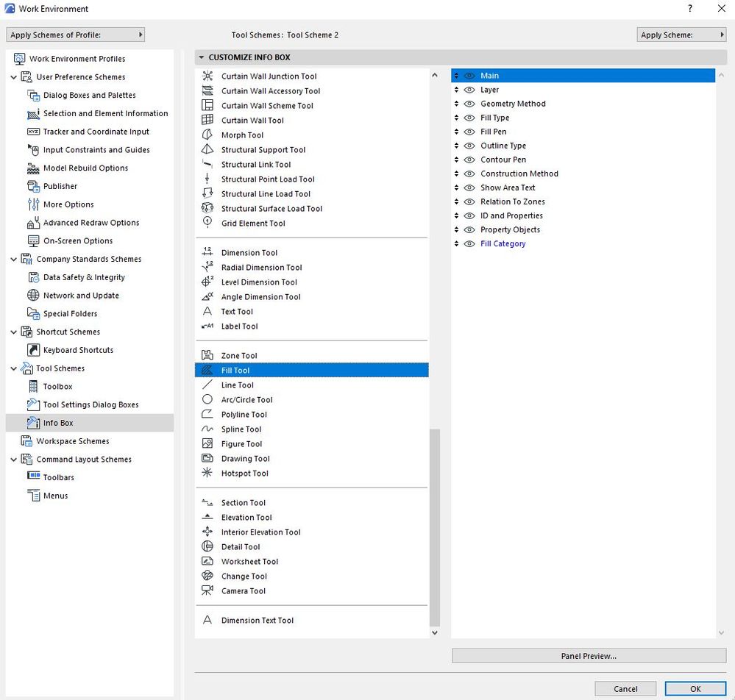Hide the Outline Type panel
This screenshot has height=700, width=735.
point(469,146)
